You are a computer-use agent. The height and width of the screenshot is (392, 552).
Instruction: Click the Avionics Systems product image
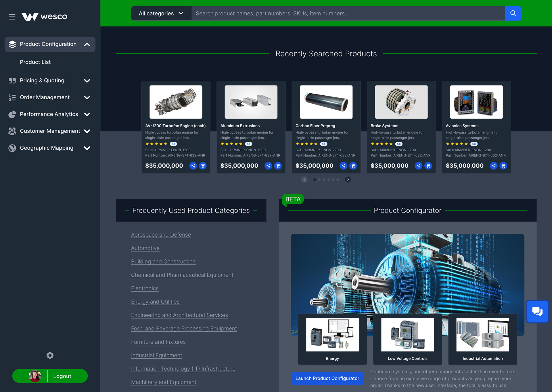click(476, 102)
